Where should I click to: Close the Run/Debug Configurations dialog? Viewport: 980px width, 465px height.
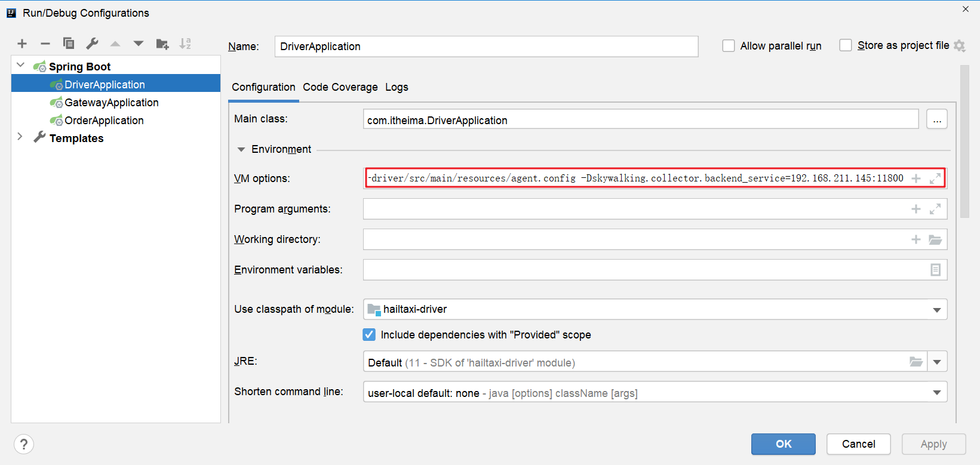pyautogui.click(x=966, y=9)
